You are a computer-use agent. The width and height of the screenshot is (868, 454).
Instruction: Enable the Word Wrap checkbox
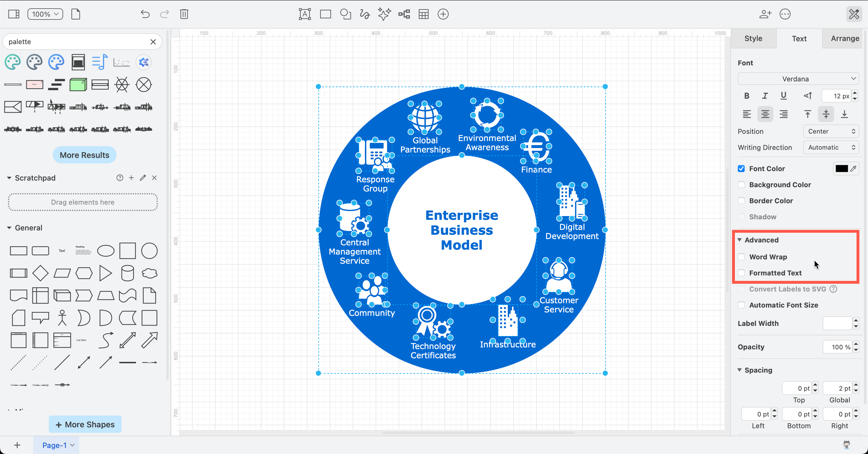(741, 257)
